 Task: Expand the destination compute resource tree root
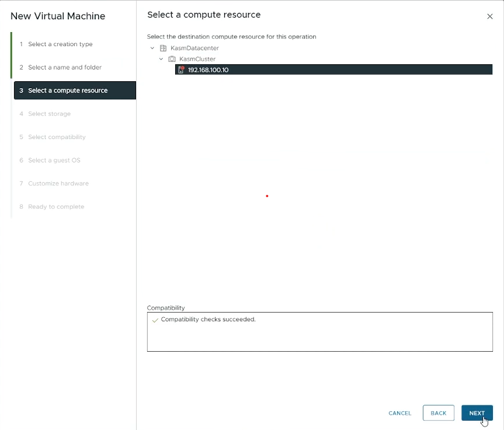152,48
